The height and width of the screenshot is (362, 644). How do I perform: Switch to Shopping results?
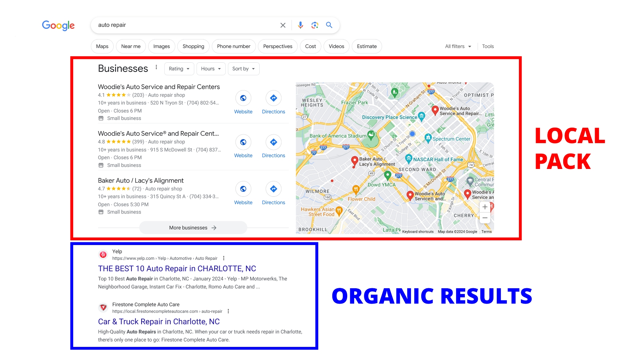click(x=194, y=46)
